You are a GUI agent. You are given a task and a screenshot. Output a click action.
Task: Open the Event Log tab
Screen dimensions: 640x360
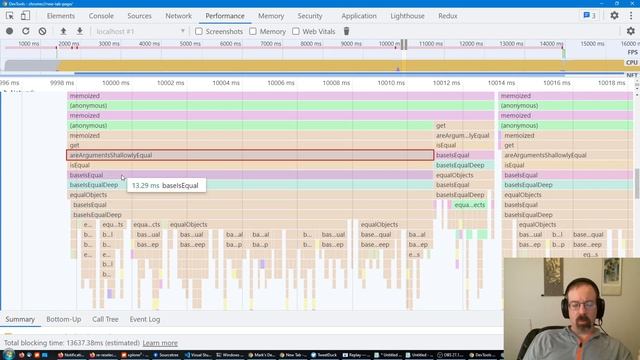[x=145, y=319]
